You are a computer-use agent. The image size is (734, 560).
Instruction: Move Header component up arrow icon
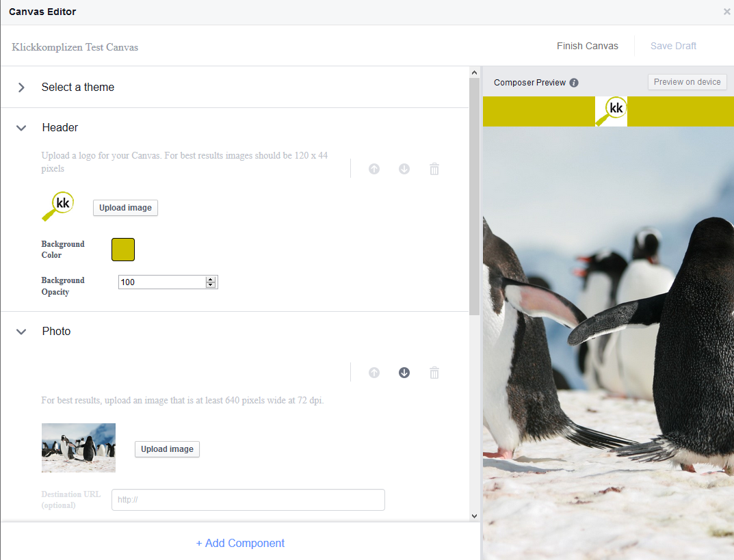374,169
